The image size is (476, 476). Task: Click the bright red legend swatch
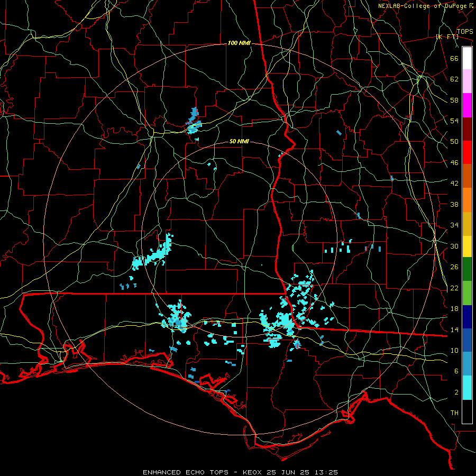[467, 152]
